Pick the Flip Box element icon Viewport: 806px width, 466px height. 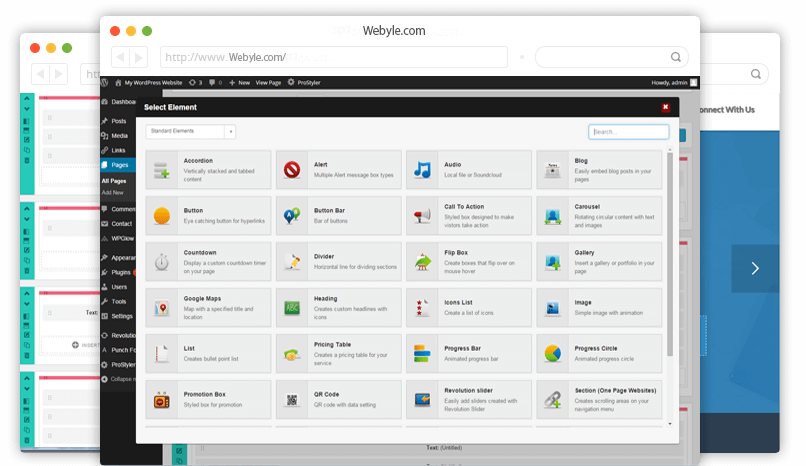(x=422, y=262)
